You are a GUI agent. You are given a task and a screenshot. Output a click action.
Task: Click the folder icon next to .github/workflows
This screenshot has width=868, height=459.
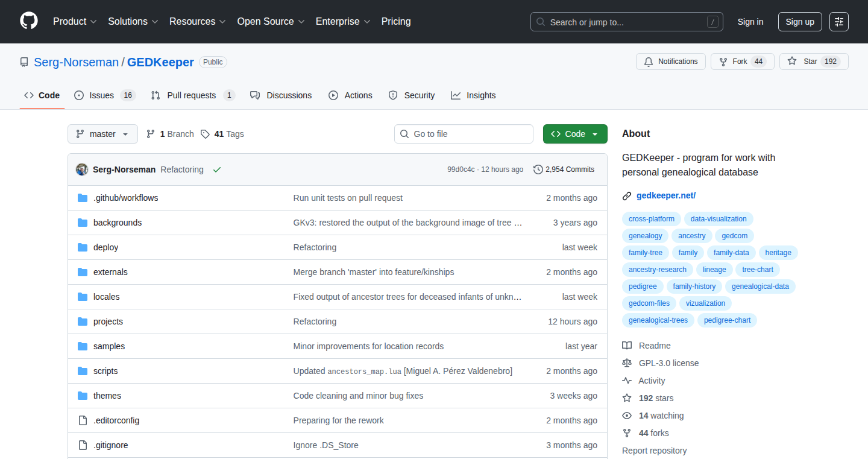(x=83, y=198)
